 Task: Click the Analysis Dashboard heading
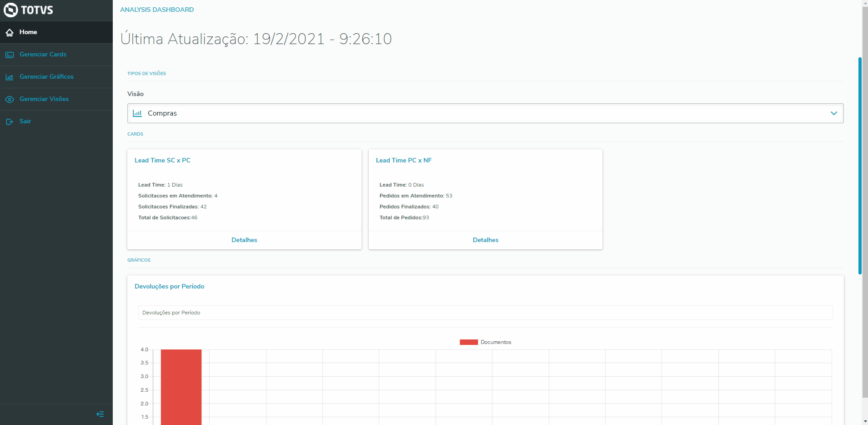157,10
